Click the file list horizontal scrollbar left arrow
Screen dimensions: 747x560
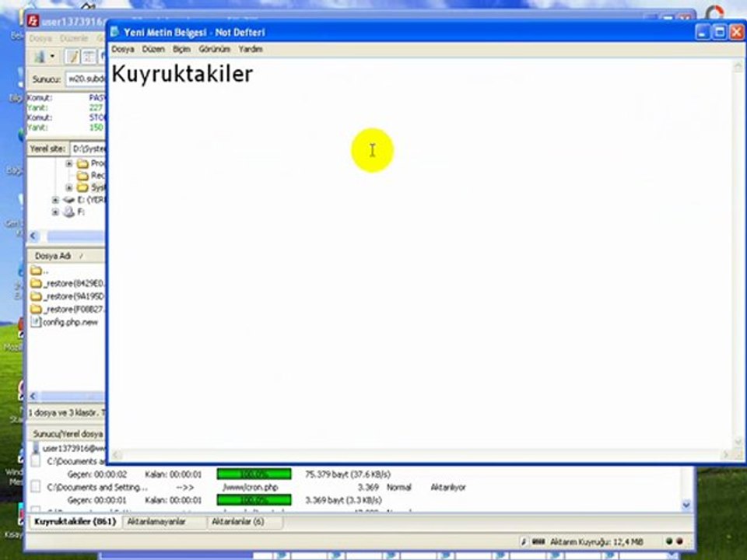(x=33, y=396)
